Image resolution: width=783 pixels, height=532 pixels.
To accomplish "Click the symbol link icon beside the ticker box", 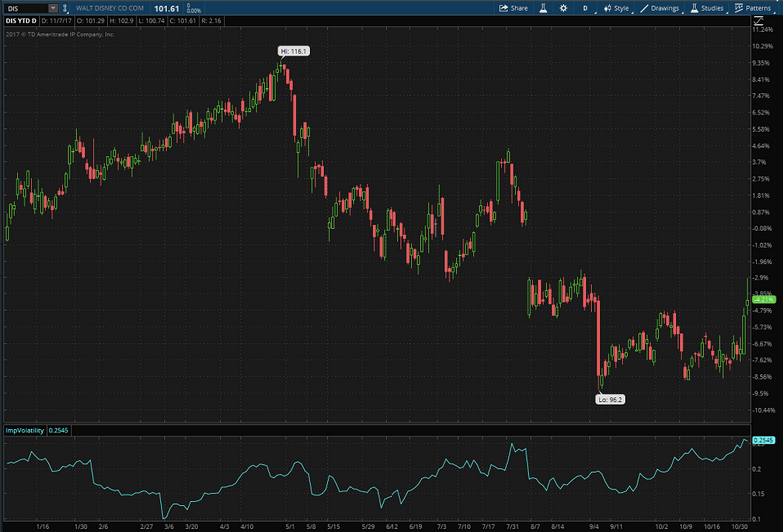I will (x=64, y=8).
